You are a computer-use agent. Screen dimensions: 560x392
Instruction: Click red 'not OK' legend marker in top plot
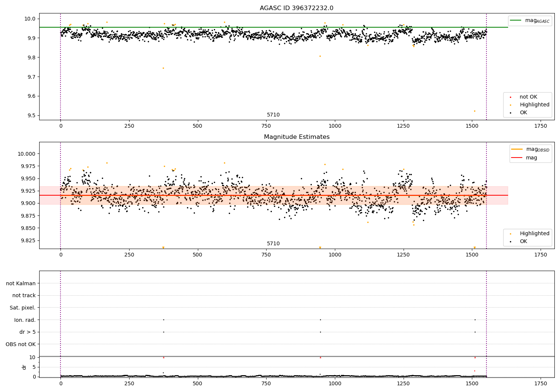pyautogui.click(x=510, y=97)
